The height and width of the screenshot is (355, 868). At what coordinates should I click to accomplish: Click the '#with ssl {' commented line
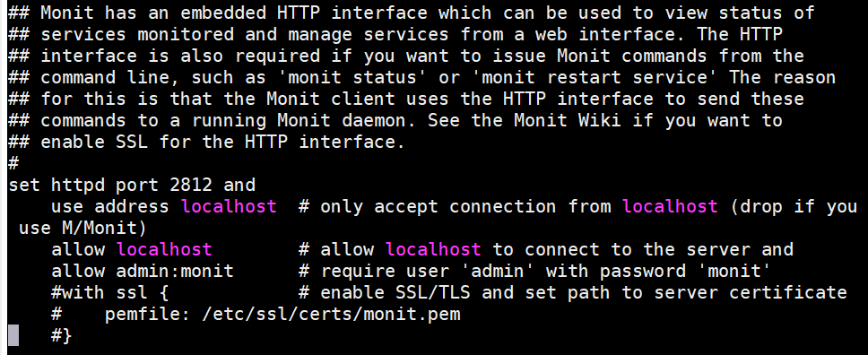point(110,292)
